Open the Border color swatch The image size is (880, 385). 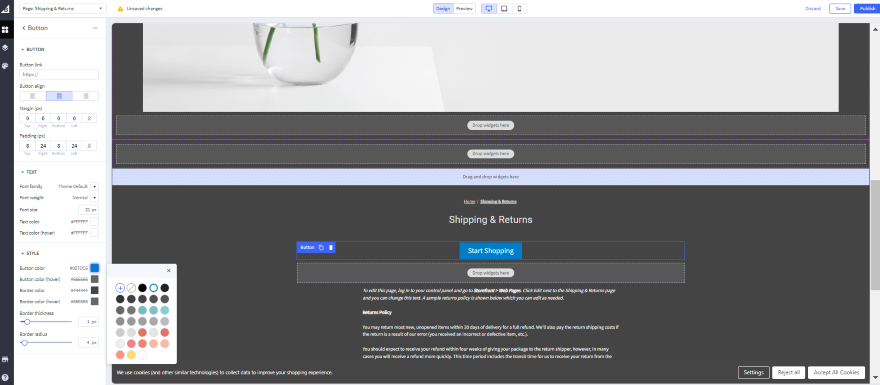point(94,290)
